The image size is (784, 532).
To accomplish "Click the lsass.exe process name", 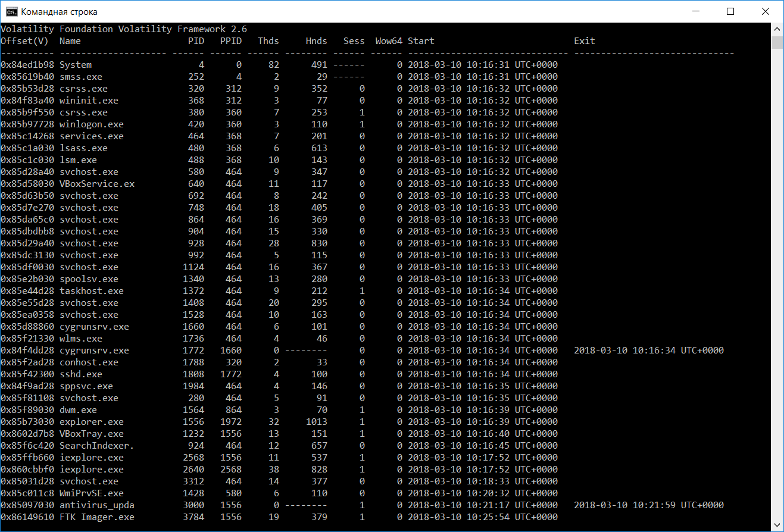I will (x=83, y=148).
